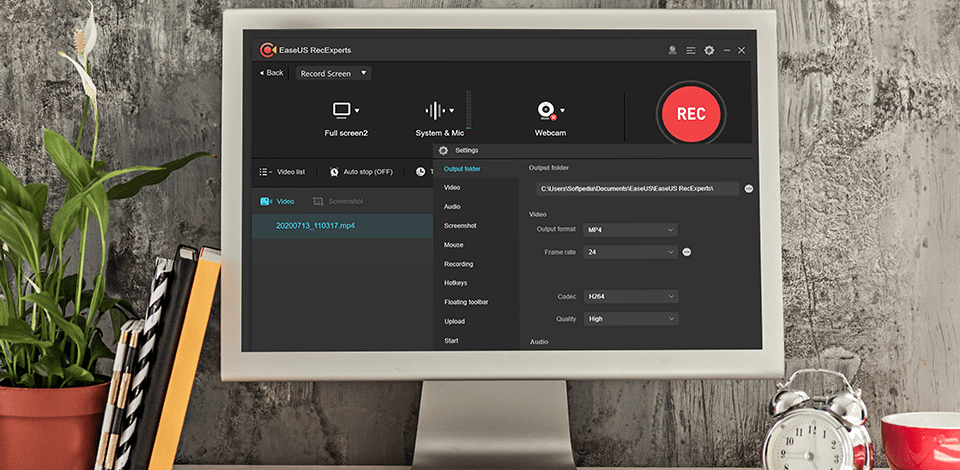
Task: Open the three-line menu icon in title bar
Action: point(691,50)
